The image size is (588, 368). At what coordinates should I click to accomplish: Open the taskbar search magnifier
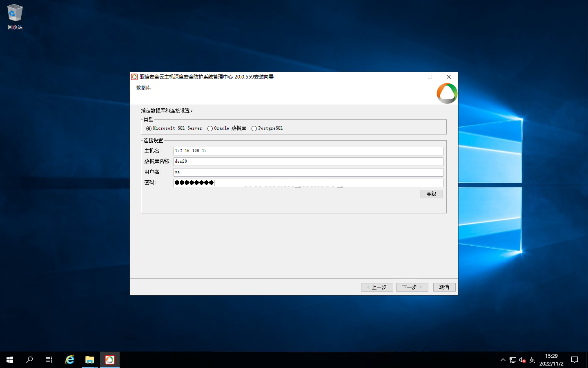tap(29, 360)
